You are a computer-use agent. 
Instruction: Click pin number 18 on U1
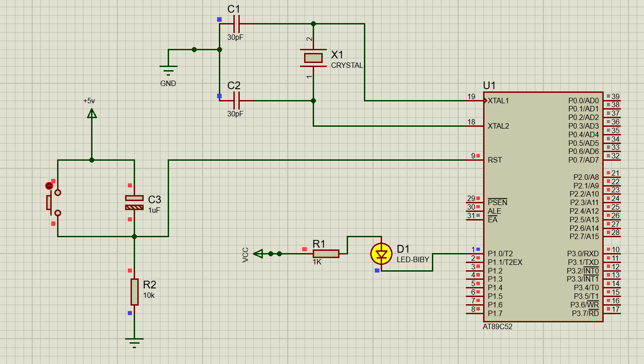pos(471,122)
